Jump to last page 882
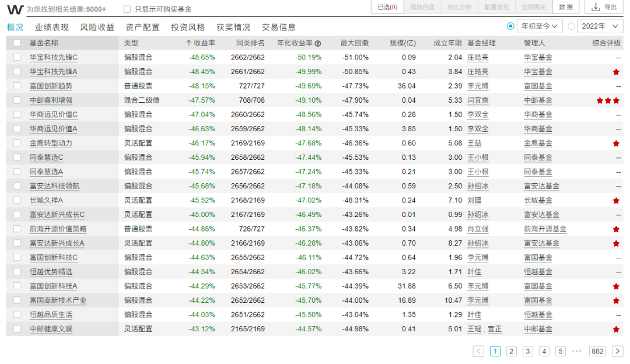The height and width of the screenshot is (364, 630). pos(597,351)
